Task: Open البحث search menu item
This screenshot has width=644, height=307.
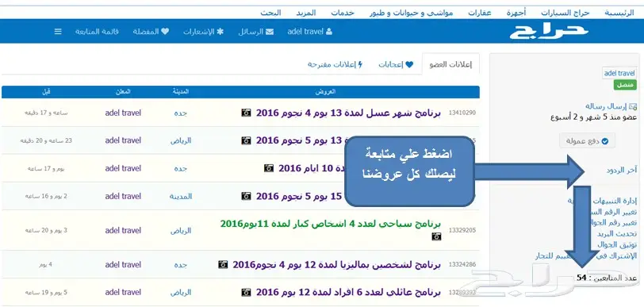Action: 270,13
